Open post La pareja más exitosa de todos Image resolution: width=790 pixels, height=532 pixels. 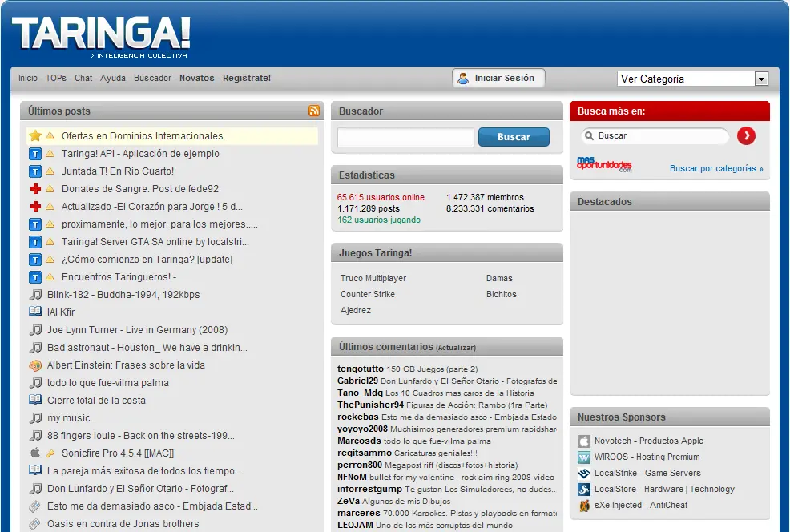(x=144, y=471)
